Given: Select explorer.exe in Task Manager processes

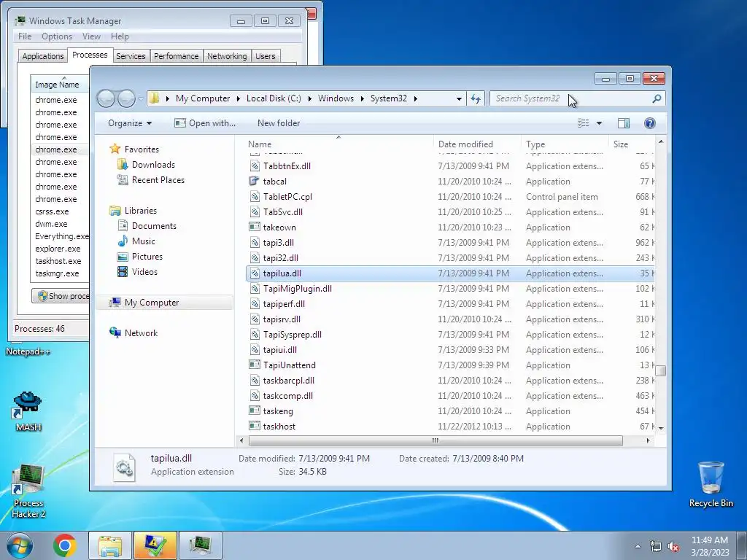Looking at the screenshot, I should 60,249.
